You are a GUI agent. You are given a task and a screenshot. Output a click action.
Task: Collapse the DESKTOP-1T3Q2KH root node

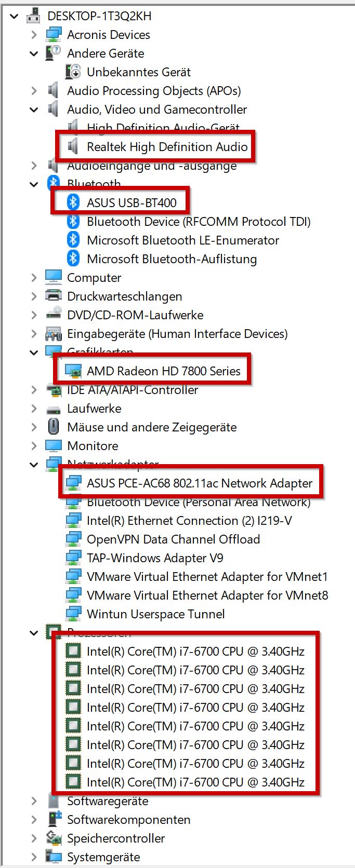(x=15, y=16)
